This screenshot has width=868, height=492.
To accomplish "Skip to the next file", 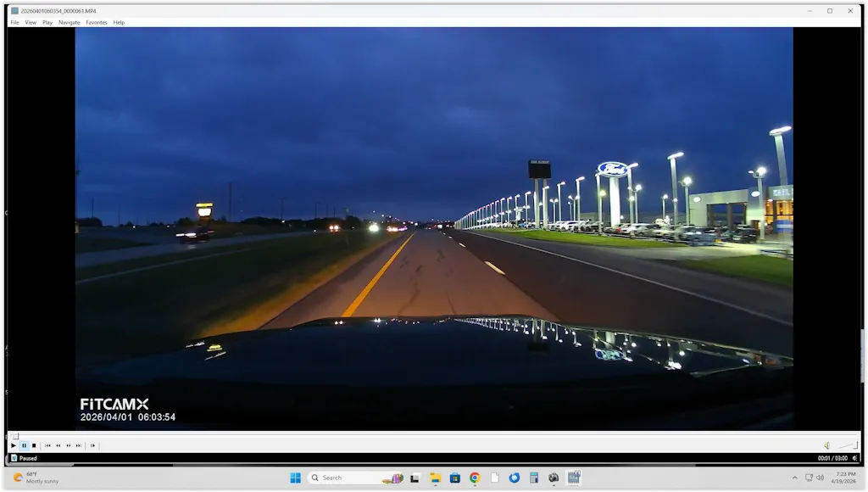I will click(79, 445).
